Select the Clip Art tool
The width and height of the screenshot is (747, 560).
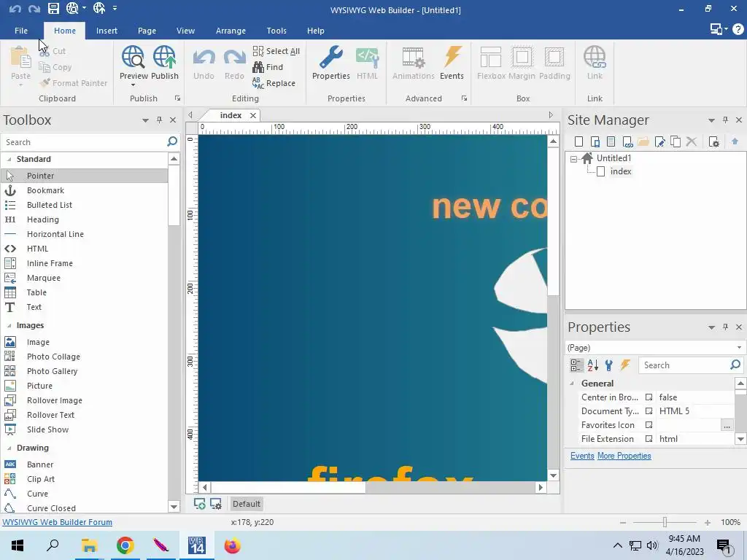click(85, 479)
